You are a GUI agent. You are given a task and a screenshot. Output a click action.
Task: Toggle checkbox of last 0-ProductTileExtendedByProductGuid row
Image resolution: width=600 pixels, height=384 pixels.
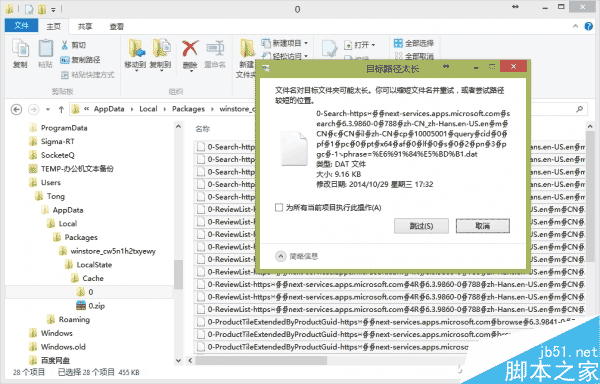[201, 347]
